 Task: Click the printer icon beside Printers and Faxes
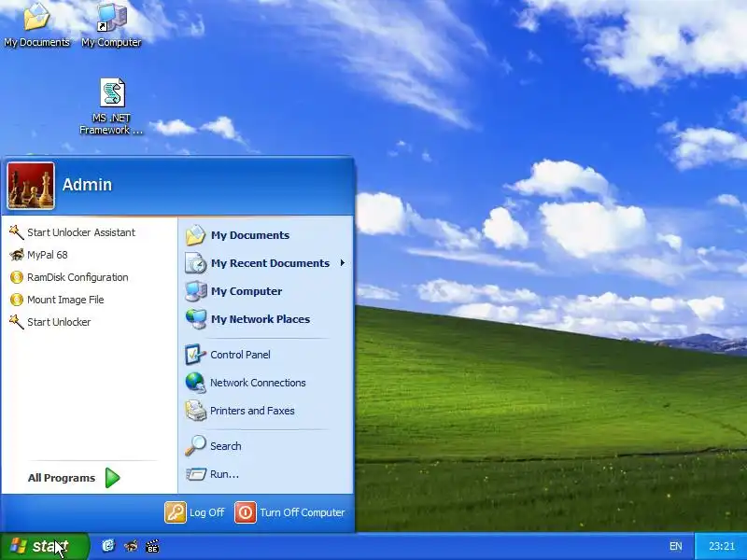[195, 411]
